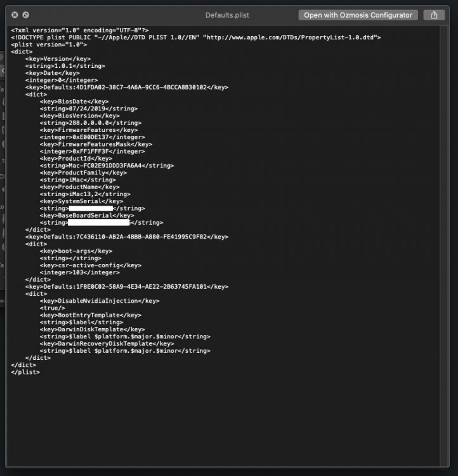458x476 pixels.
Task: Click the Version key line
Action: (58, 58)
